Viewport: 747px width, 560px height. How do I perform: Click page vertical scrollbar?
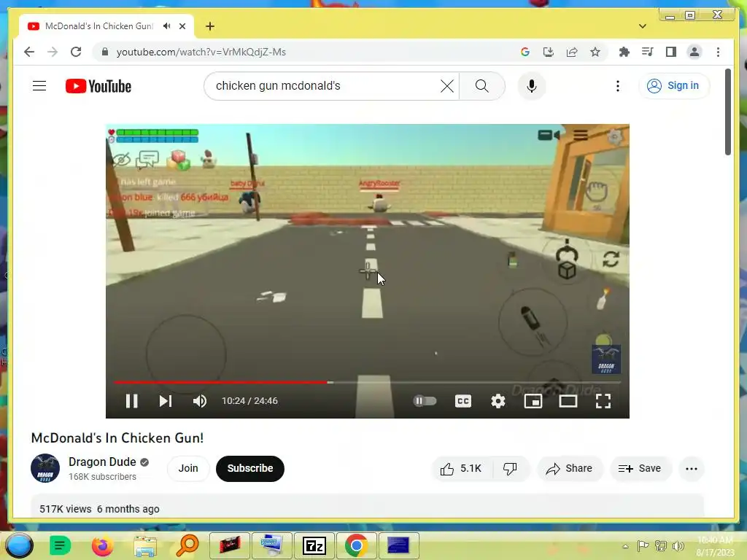coord(728,112)
